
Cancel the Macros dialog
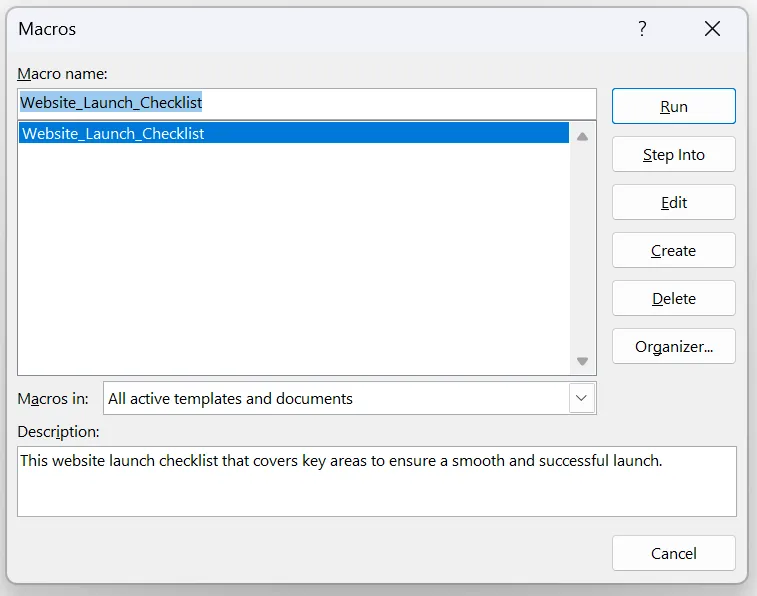[673, 553]
